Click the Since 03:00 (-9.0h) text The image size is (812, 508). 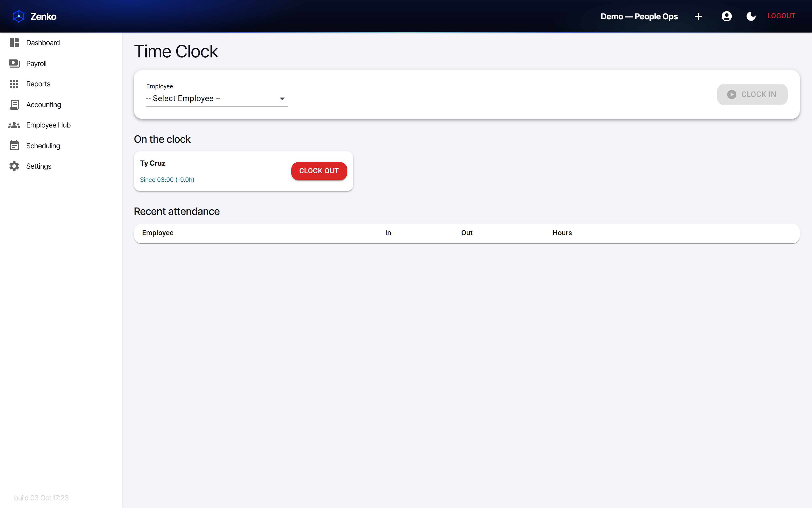(x=167, y=180)
